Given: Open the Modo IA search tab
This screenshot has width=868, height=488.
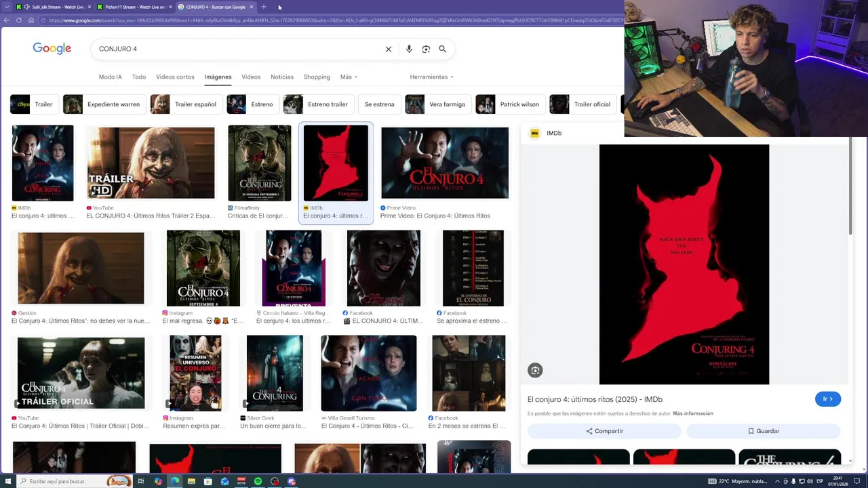Looking at the screenshot, I should (x=111, y=77).
